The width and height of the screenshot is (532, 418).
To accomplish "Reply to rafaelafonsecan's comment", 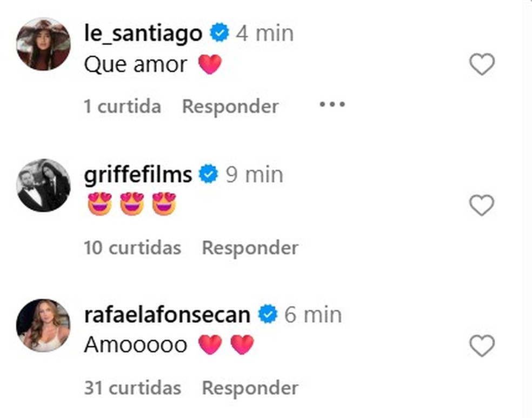I will [x=250, y=388].
